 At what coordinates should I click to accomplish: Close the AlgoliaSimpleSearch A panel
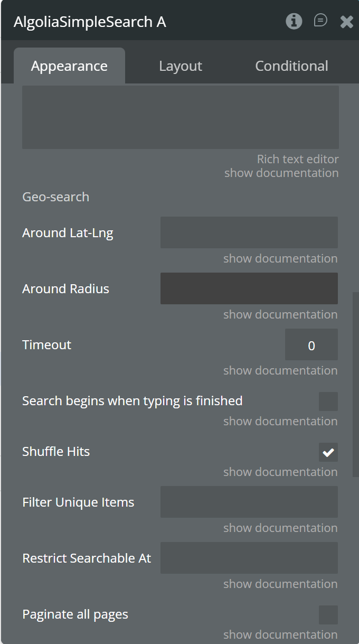(346, 22)
